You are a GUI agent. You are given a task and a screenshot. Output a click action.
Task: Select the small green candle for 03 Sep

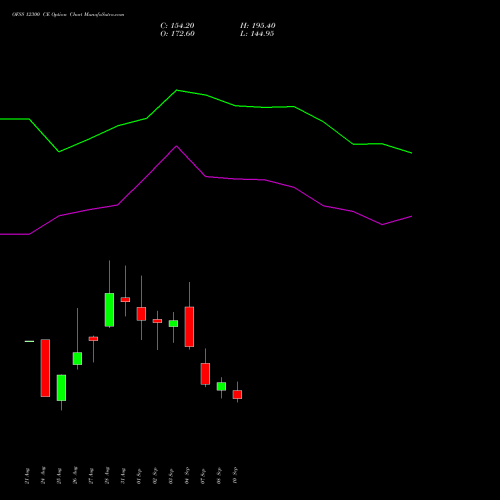click(173, 323)
